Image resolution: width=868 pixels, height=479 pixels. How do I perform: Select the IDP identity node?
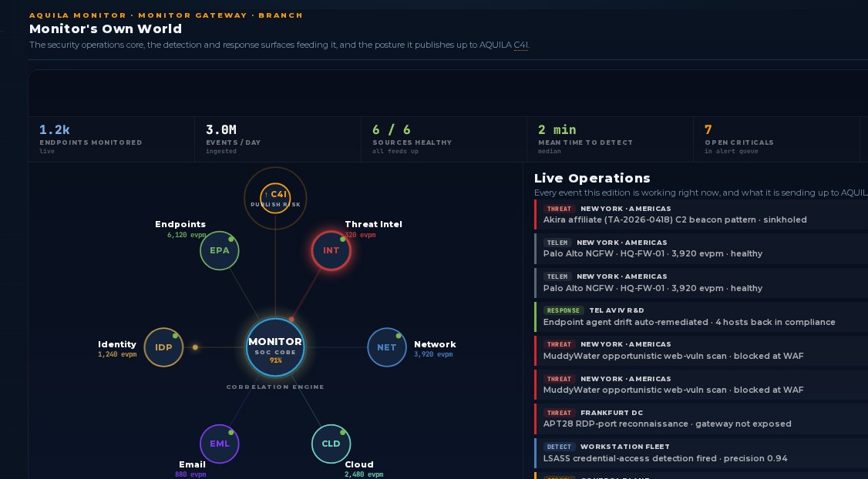[x=163, y=347]
